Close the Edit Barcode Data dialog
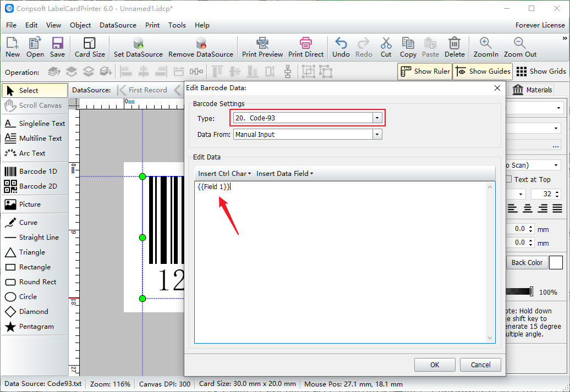The height and width of the screenshot is (392, 570). point(497,88)
